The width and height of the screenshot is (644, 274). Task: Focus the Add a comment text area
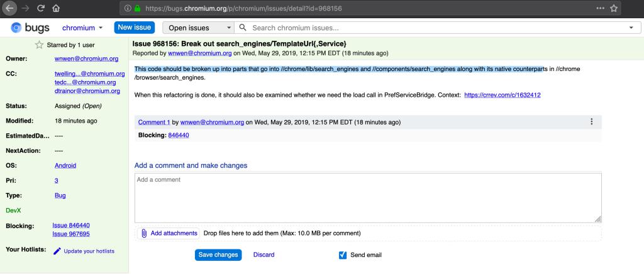coord(368,197)
